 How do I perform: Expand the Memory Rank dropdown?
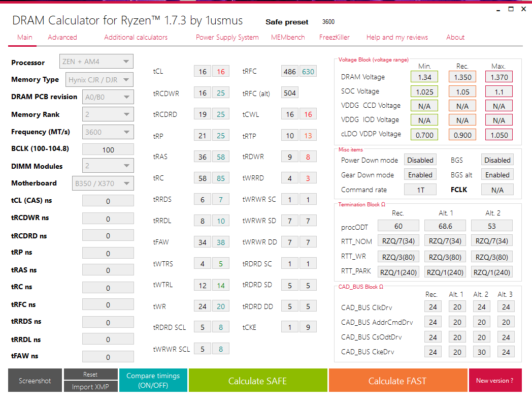tap(108, 114)
